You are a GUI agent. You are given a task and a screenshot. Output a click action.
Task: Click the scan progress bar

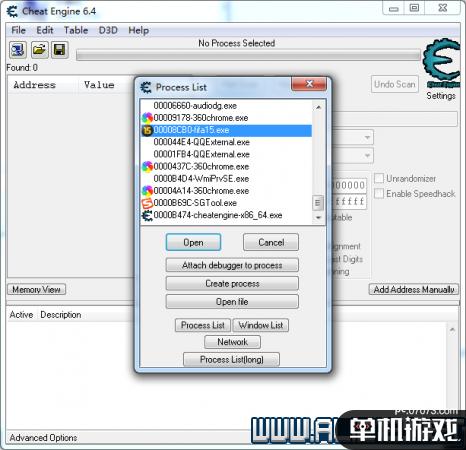[x=248, y=55]
